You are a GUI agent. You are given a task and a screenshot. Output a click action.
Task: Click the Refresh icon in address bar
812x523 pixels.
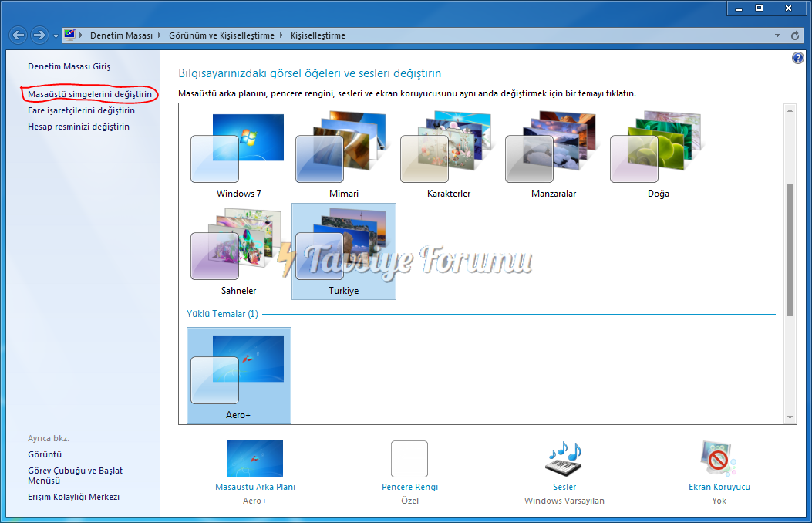[x=795, y=35]
